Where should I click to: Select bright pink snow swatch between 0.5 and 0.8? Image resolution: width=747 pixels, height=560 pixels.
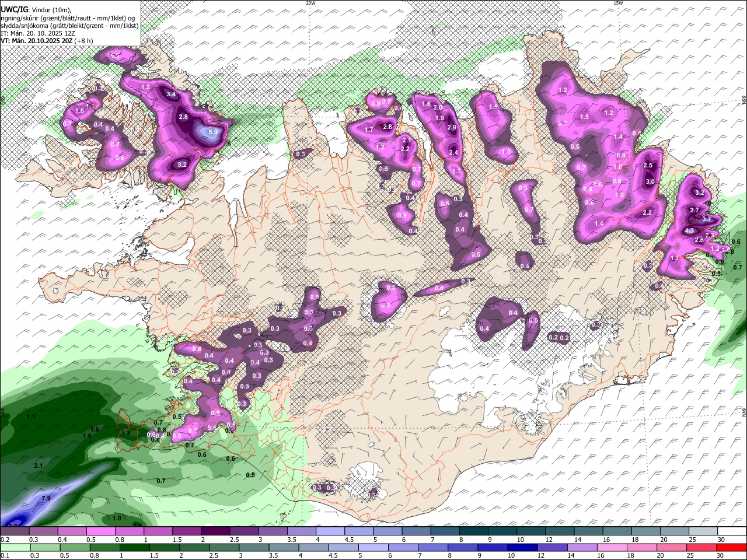pos(100,531)
